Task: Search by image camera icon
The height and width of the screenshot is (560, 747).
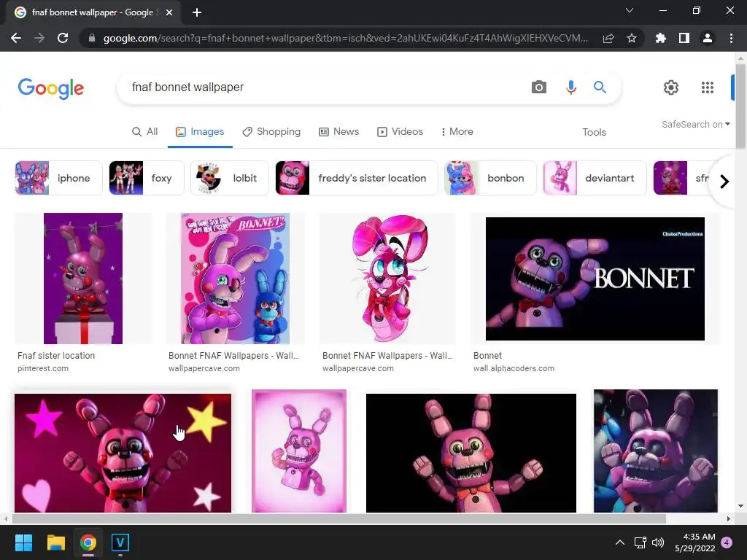Action: (x=539, y=87)
